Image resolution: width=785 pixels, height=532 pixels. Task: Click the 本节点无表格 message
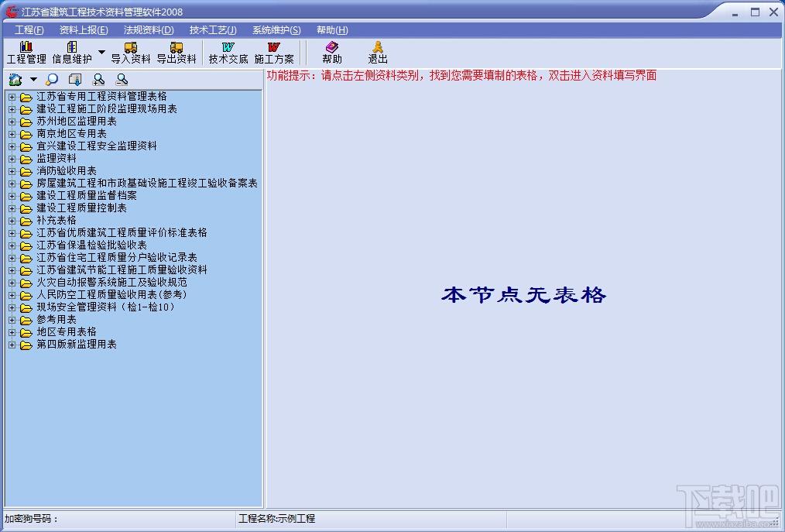(x=523, y=295)
